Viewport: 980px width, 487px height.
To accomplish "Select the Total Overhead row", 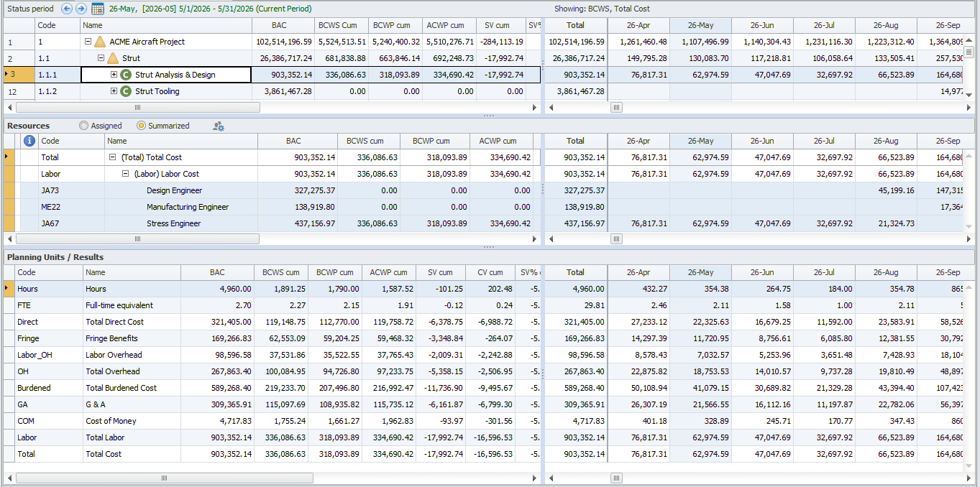I will (272, 371).
